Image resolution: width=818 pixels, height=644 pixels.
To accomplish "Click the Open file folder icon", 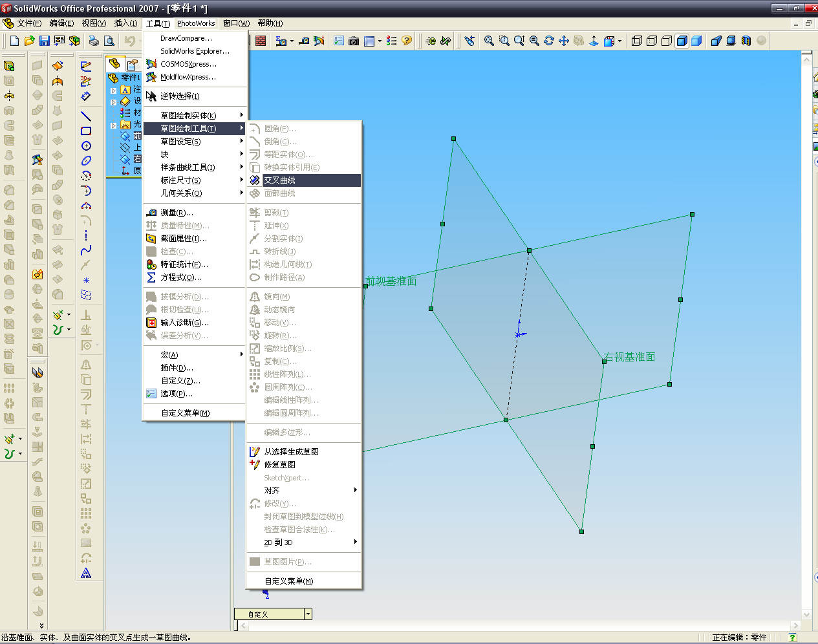I will [x=29, y=41].
